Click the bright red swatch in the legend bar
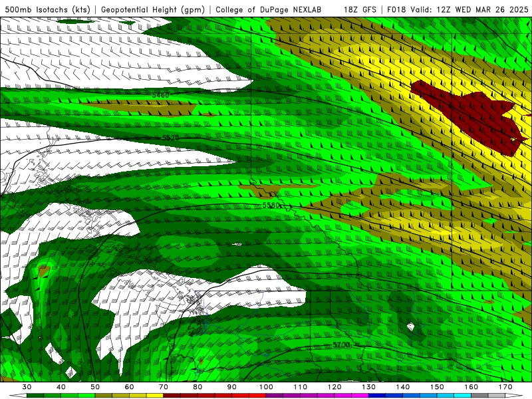 [258, 396]
